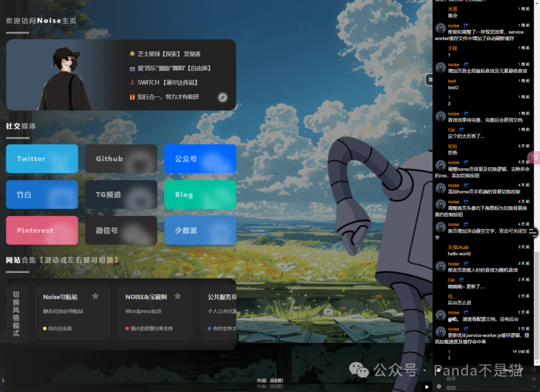
Task: Click the 竹白 social button
Action: (42, 194)
